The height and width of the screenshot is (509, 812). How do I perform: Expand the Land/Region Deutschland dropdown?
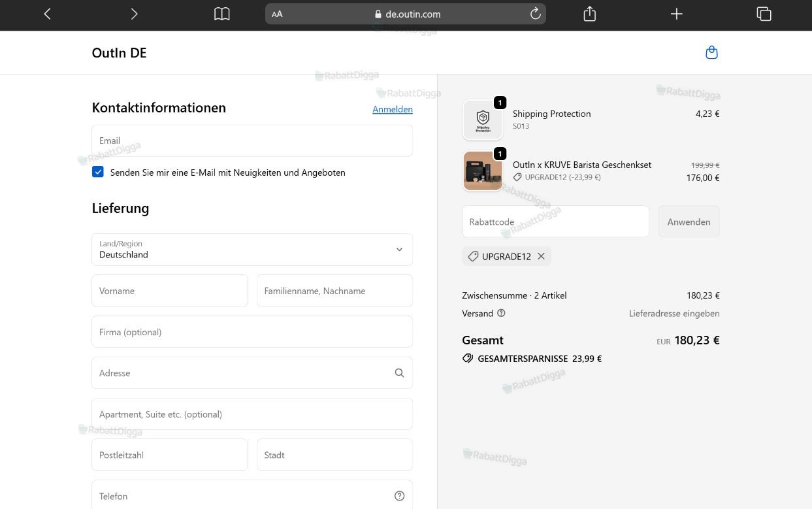[252, 250]
